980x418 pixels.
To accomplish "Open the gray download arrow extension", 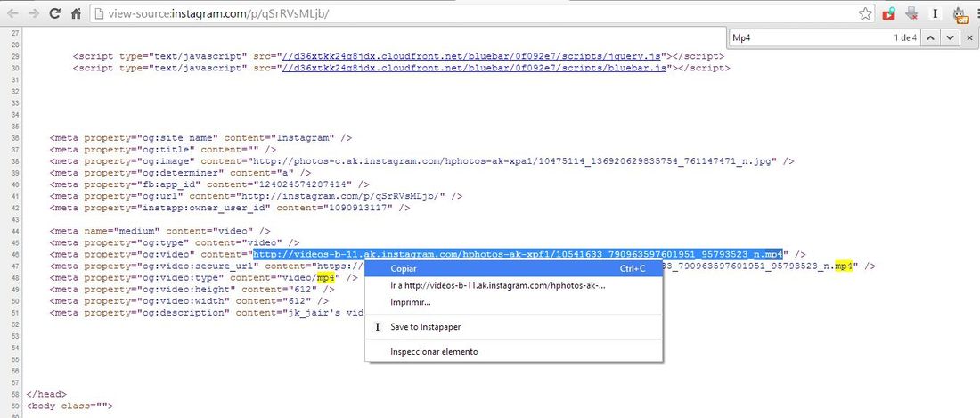I will [912, 13].
